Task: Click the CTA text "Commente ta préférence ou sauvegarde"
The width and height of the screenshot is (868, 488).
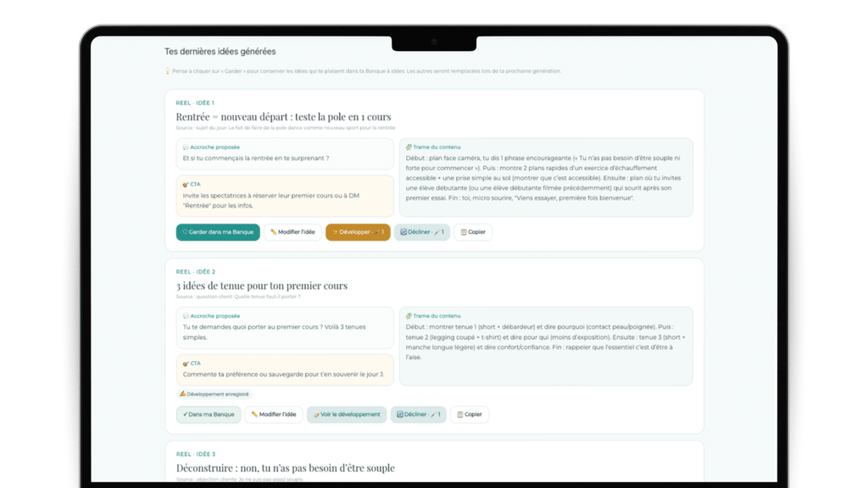Action: 283,374
